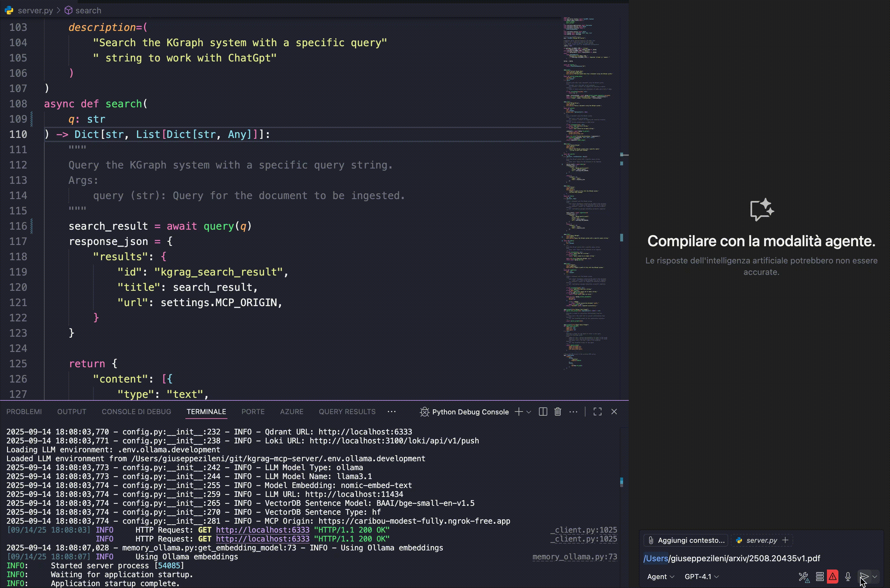Add a new terminal with plus icon
Image resolution: width=890 pixels, height=588 pixels.
(x=519, y=412)
